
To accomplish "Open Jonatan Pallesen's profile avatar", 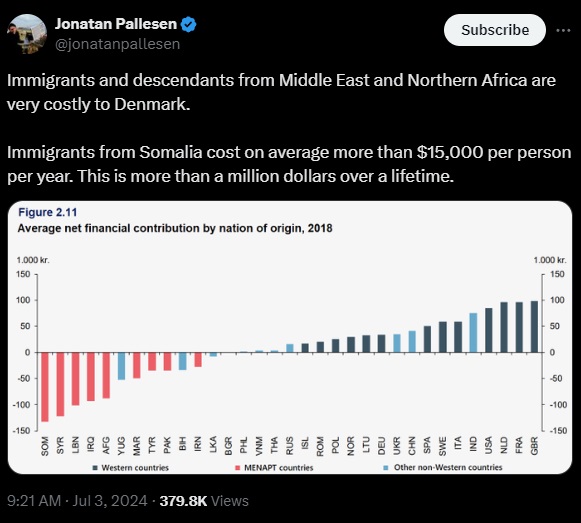I will tap(27, 34).
